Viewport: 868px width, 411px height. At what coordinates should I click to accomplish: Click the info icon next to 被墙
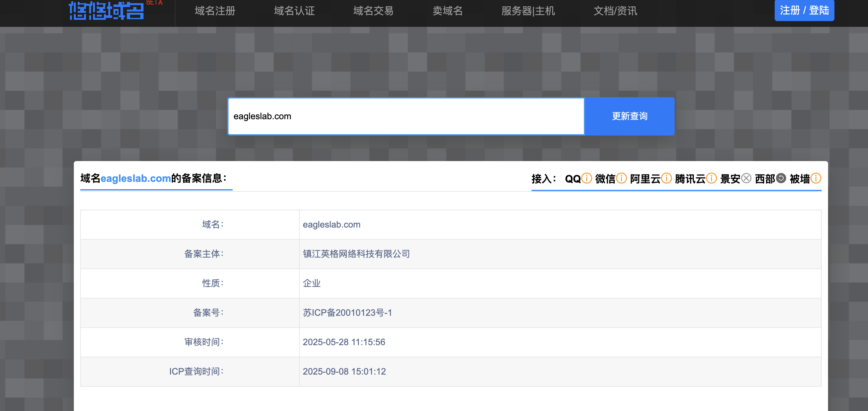[x=816, y=178]
